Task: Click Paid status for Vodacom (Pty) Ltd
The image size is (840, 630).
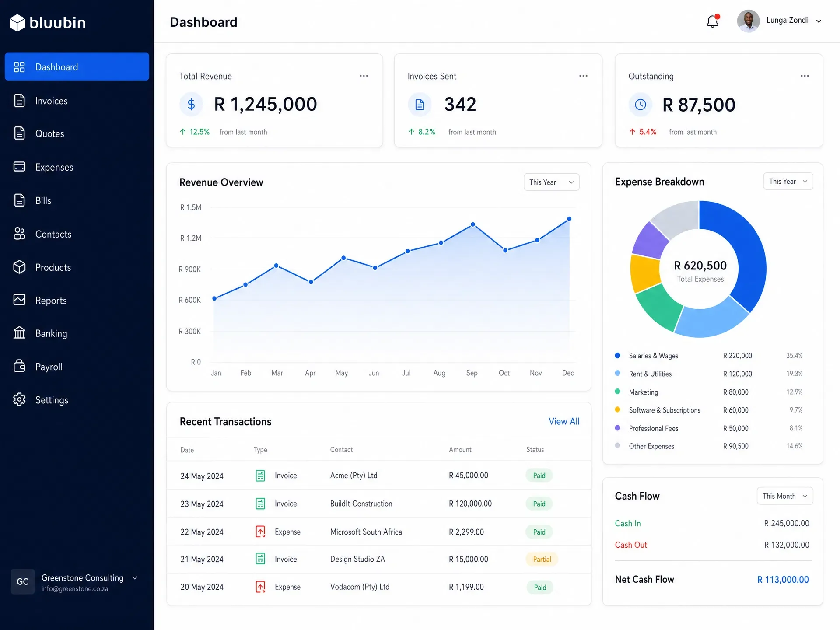Action: pos(540,587)
